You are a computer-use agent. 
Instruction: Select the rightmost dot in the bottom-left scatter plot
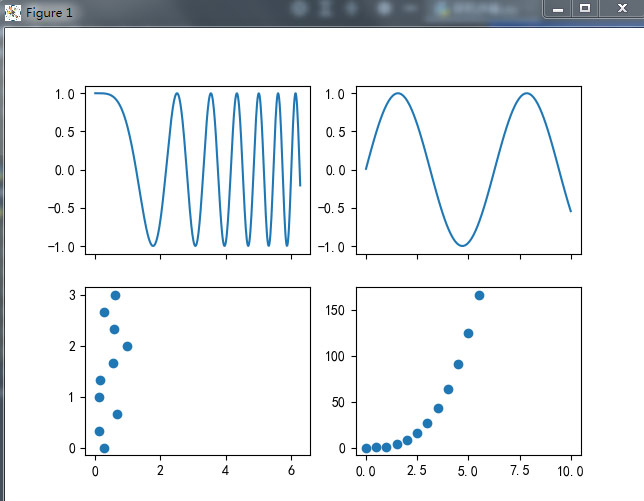point(127,346)
